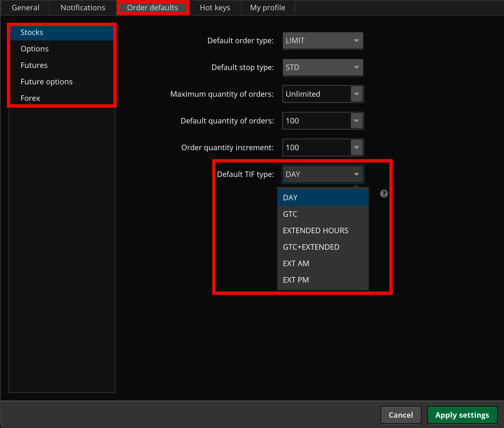Open the Default order type dropdown

(322, 40)
